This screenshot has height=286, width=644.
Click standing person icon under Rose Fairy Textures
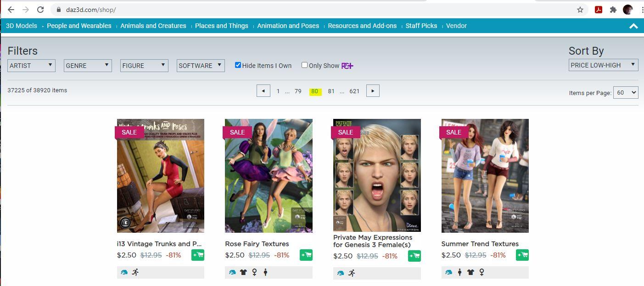coord(265,272)
